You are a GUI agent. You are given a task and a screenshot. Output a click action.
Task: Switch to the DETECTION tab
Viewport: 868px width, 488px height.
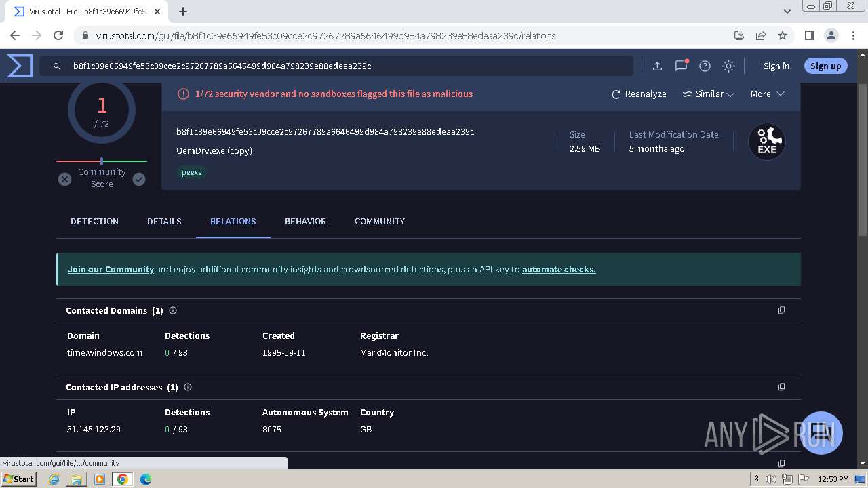(94, 222)
